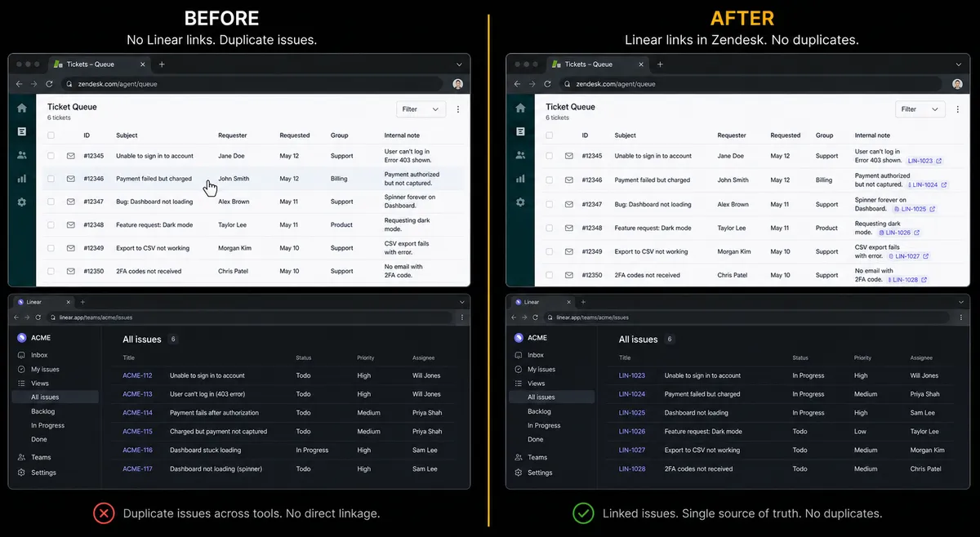980x537 pixels.
Task: Reload page in the After Linear browser
Action: pos(535,317)
